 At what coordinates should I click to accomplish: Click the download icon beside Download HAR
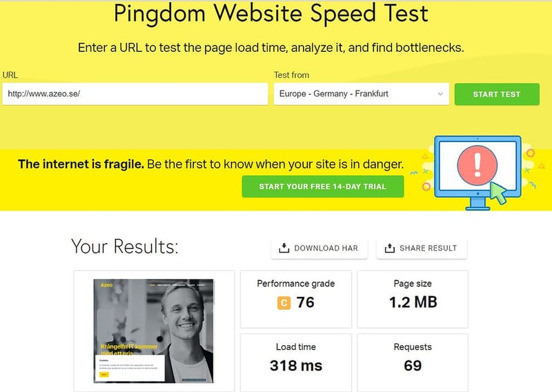click(x=284, y=248)
